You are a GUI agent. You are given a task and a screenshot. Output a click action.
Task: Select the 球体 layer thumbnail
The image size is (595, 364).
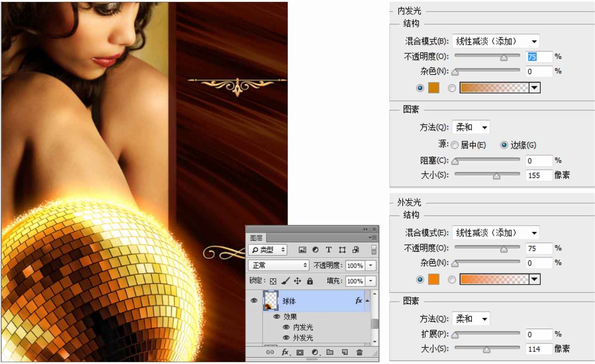(x=271, y=300)
